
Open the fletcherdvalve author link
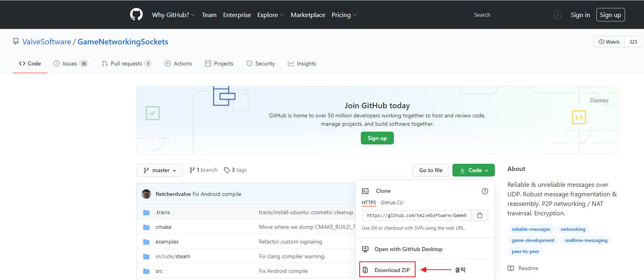point(173,194)
